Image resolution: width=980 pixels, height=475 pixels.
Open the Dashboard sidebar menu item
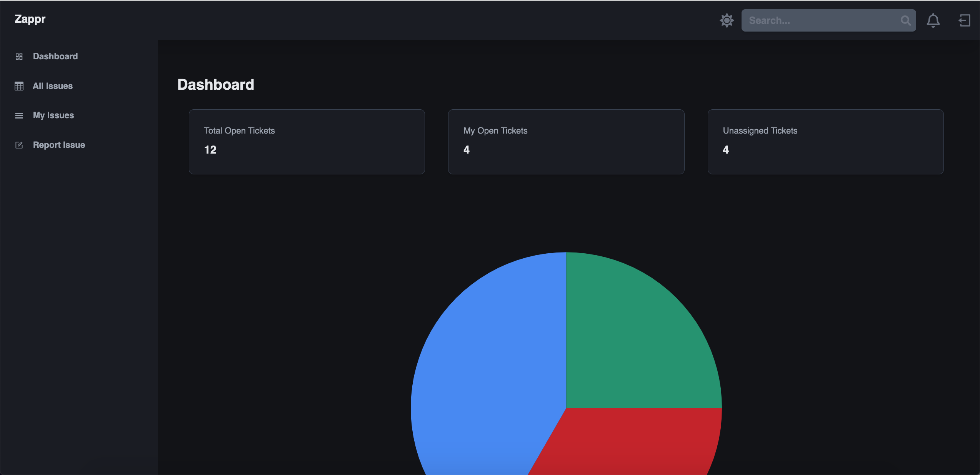55,57
